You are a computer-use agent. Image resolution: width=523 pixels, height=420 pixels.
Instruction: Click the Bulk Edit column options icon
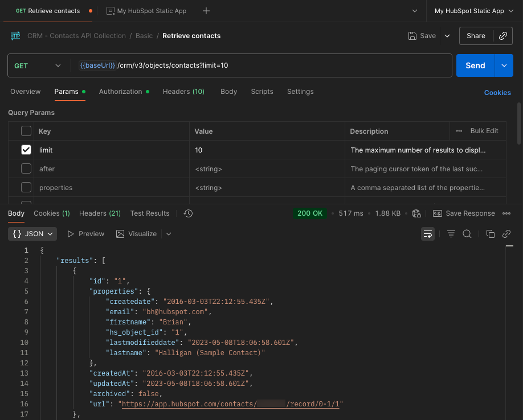pyautogui.click(x=459, y=131)
